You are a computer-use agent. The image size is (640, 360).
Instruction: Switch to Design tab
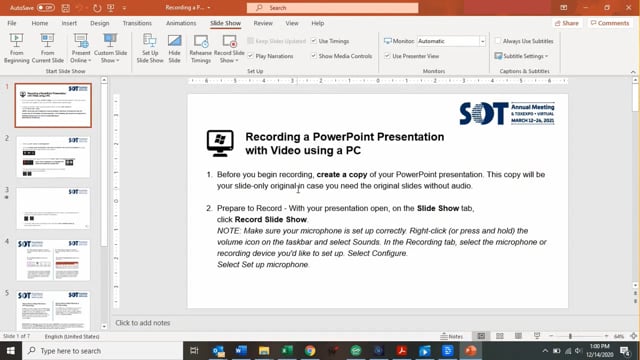(100, 23)
